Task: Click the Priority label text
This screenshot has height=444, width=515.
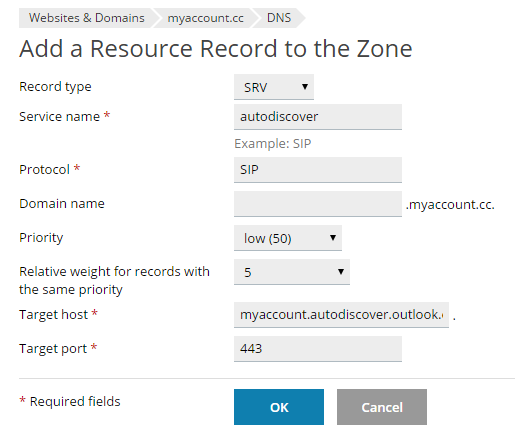Action: 41,238
